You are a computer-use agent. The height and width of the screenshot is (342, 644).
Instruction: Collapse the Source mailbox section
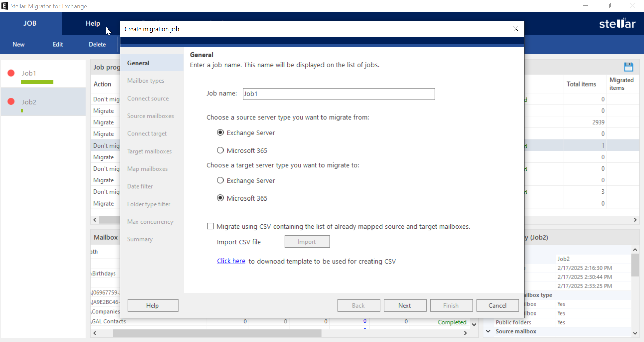coord(488,331)
